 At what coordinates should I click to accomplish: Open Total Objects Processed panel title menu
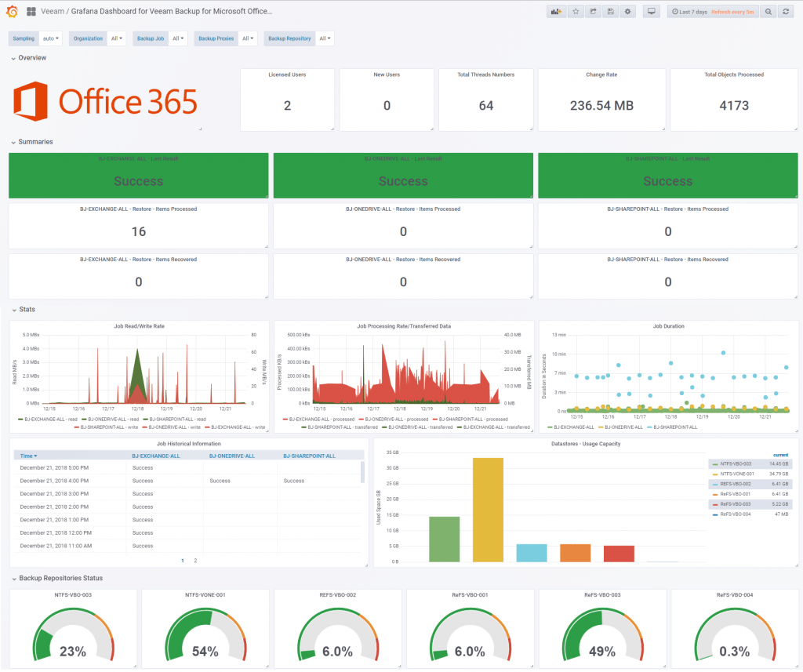coord(733,74)
